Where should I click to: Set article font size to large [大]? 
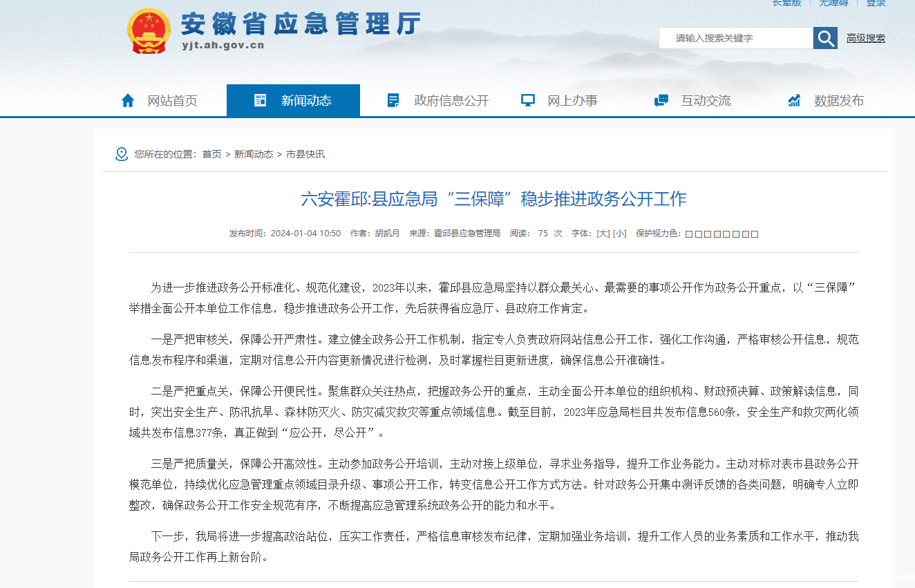[x=603, y=234]
